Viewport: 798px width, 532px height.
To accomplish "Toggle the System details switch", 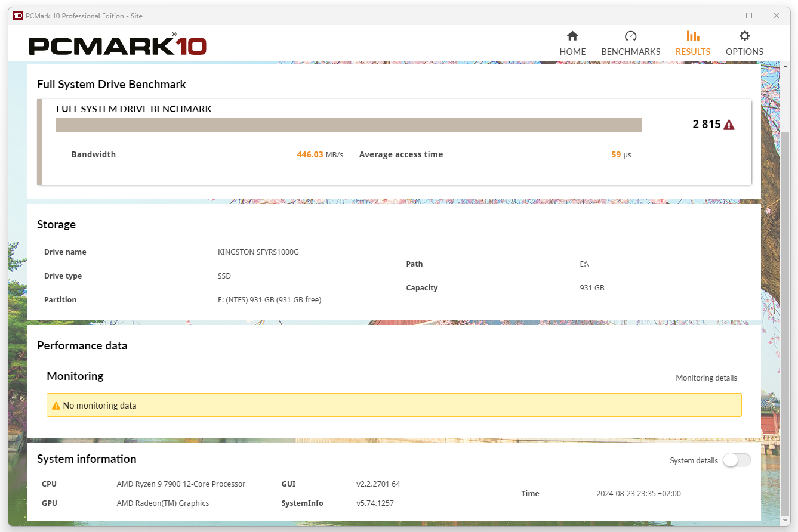I will [737, 460].
